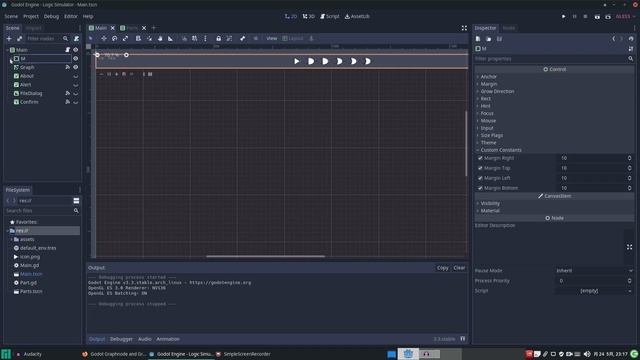Play the edited scene clapper icon
Screen dimensions: 640x360
coord(597,16)
